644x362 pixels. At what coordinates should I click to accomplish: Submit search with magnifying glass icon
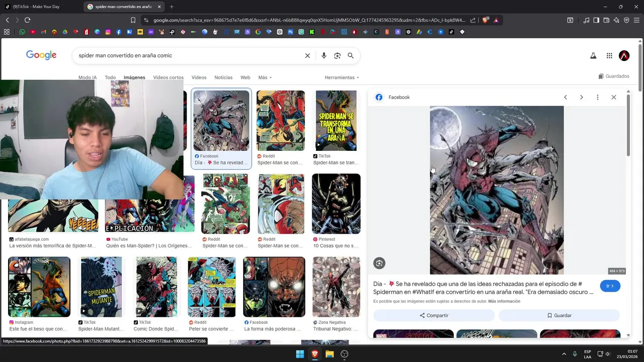(x=351, y=56)
